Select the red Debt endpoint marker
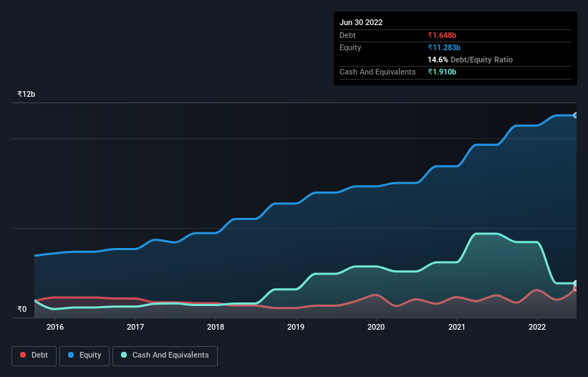The image size is (588, 377). (576, 288)
